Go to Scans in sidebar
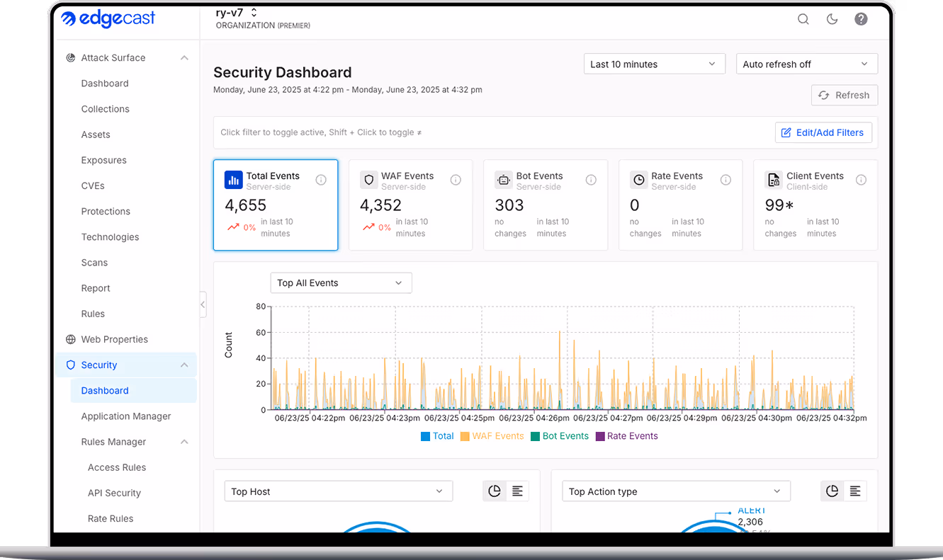 click(x=94, y=263)
